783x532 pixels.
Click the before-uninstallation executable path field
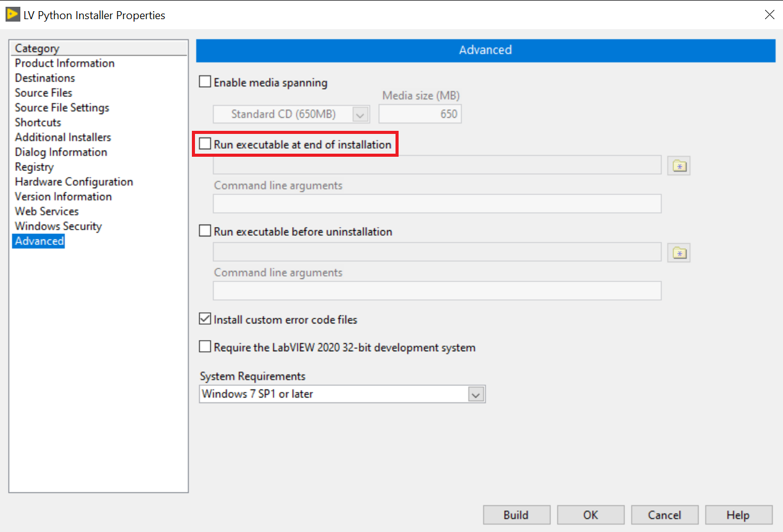pyautogui.click(x=437, y=252)
